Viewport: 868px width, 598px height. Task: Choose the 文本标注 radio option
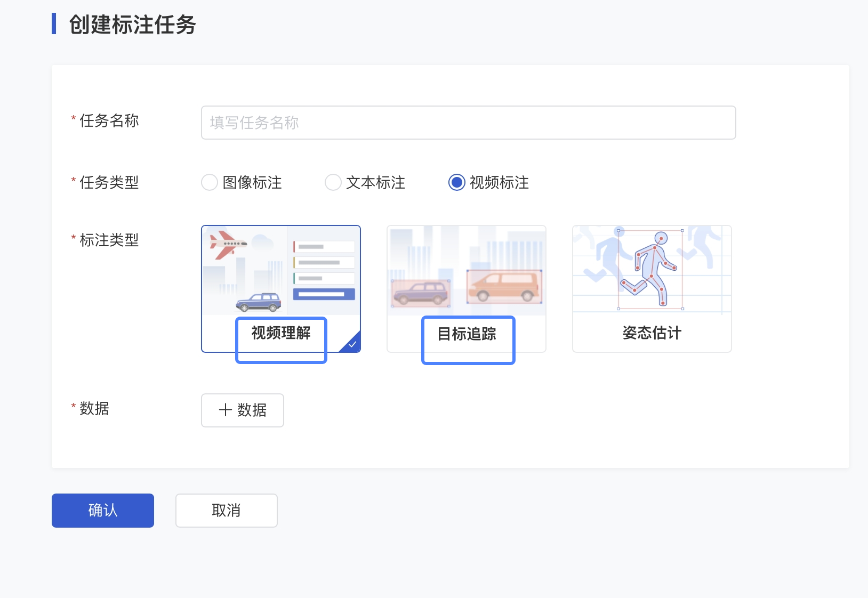point(333,182)
